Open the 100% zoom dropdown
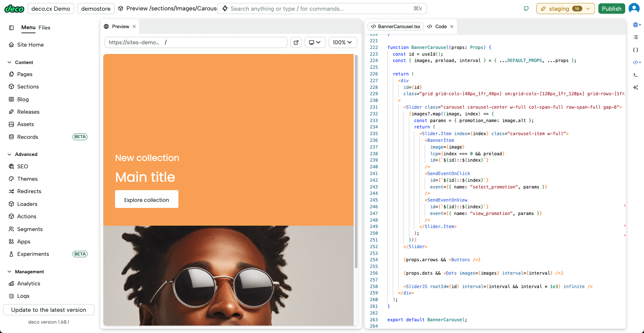The width and height of the screenshot is (644, 333). [342, 42]
